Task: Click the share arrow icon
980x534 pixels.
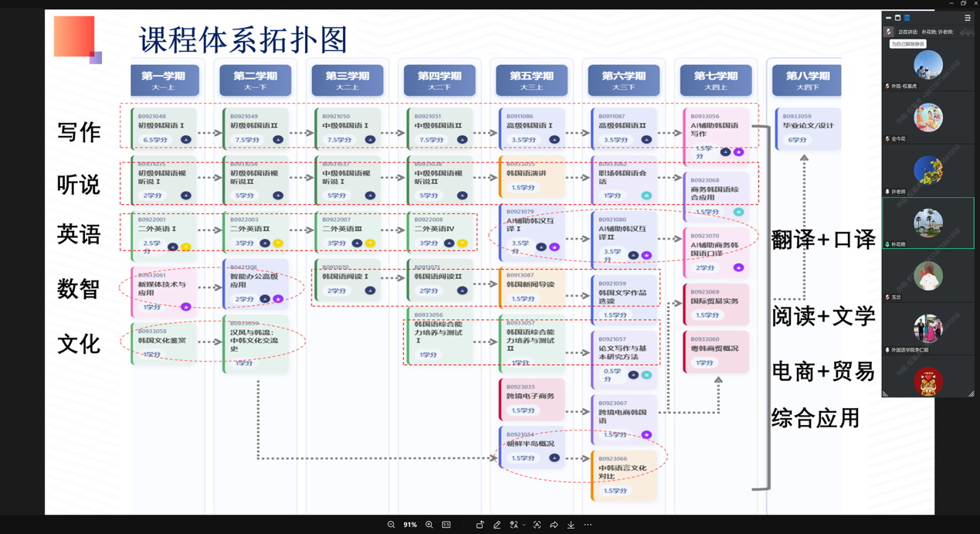Action: [554, 525]
